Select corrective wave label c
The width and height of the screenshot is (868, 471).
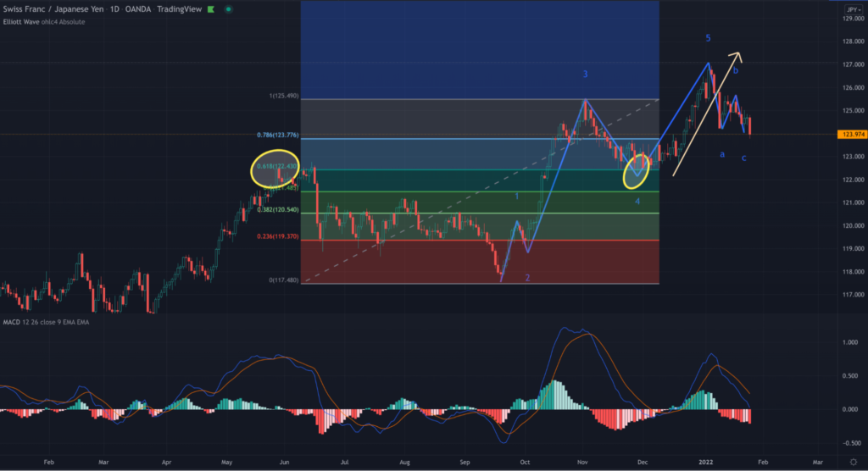(744, 158)
